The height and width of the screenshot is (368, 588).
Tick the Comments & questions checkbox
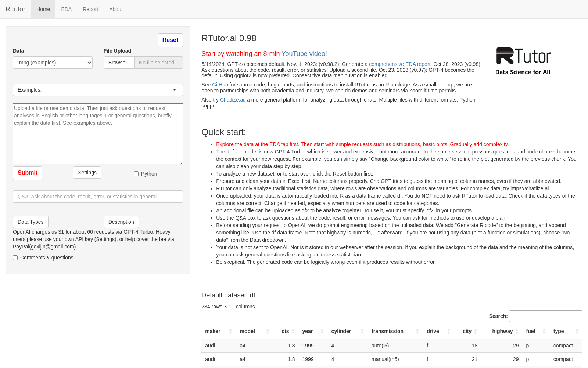pyautogui.click(x=15, y=258)
